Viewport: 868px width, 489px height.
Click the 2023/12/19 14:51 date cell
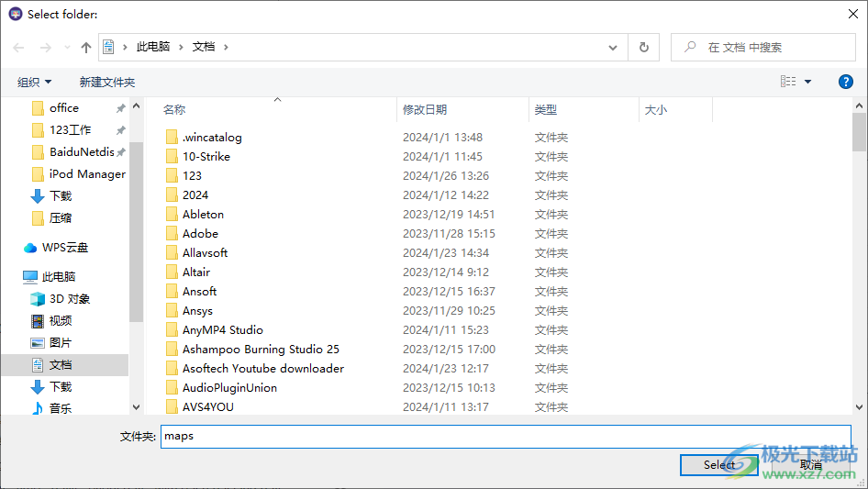[x=449, y=215]
